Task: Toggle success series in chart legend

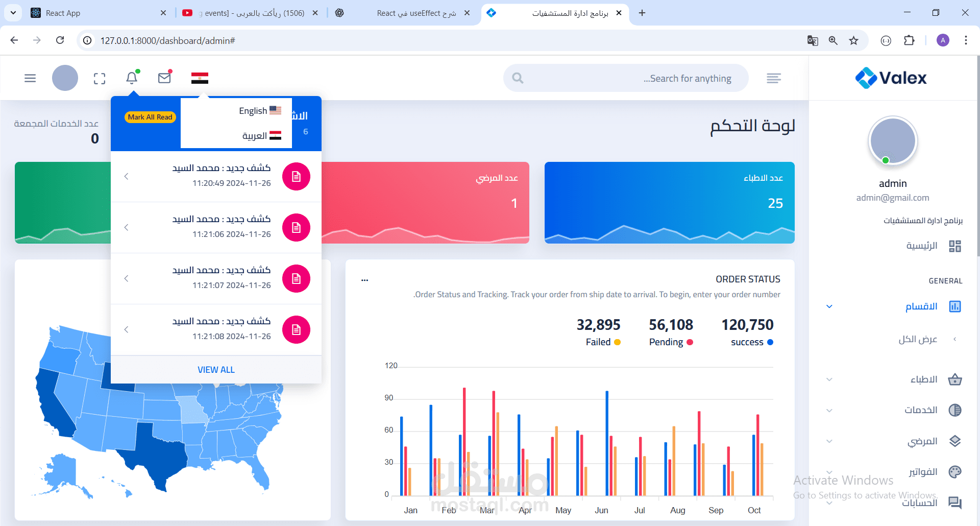Action: pyautogui.click(x=752, y=342)
